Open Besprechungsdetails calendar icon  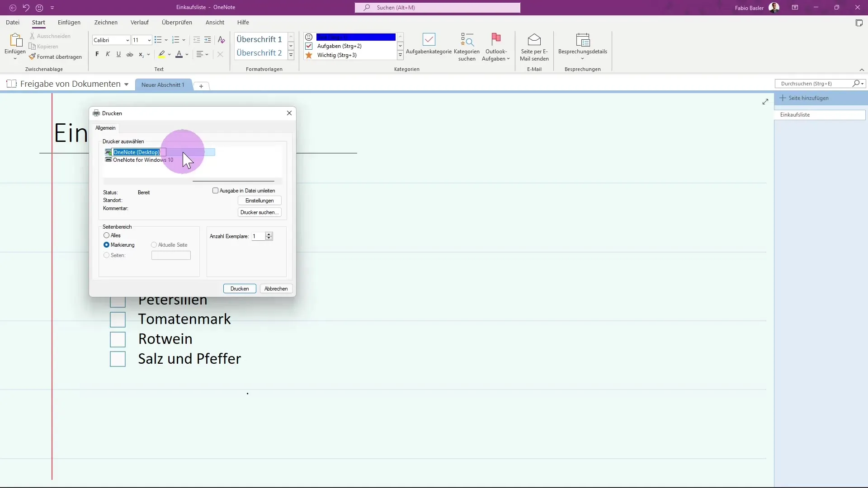coord(583,40)
